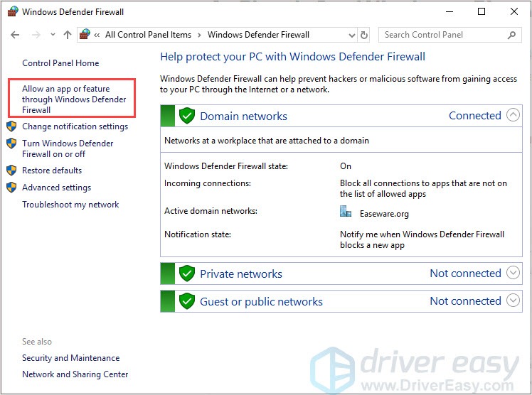Open Control Panel Home
The width and height of the screenshot is (532, 395).
click(60, 63)
